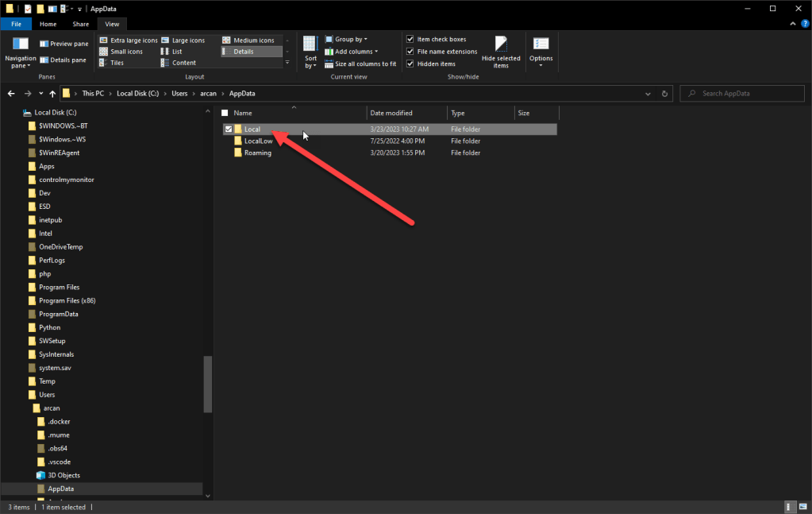Expand the Group by dropdown
This screenshot has height=514, width=812.
pyautogui.click(x=350, y=39)
